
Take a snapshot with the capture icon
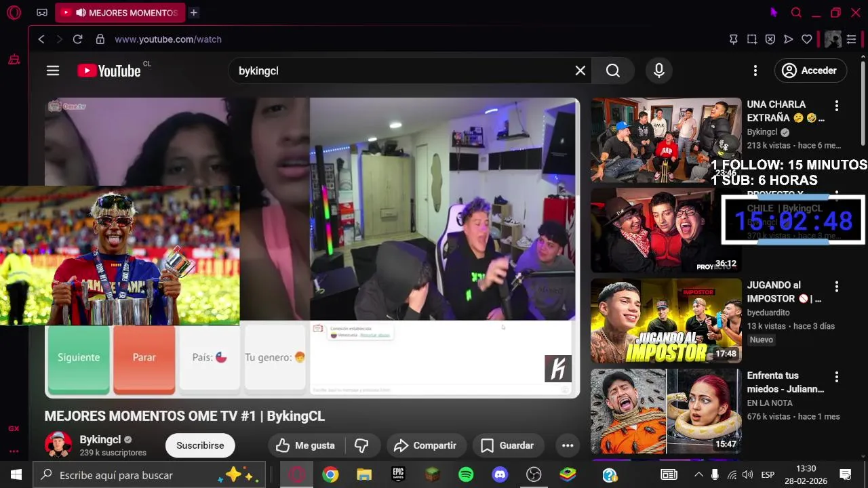click(x=751, y=39)
